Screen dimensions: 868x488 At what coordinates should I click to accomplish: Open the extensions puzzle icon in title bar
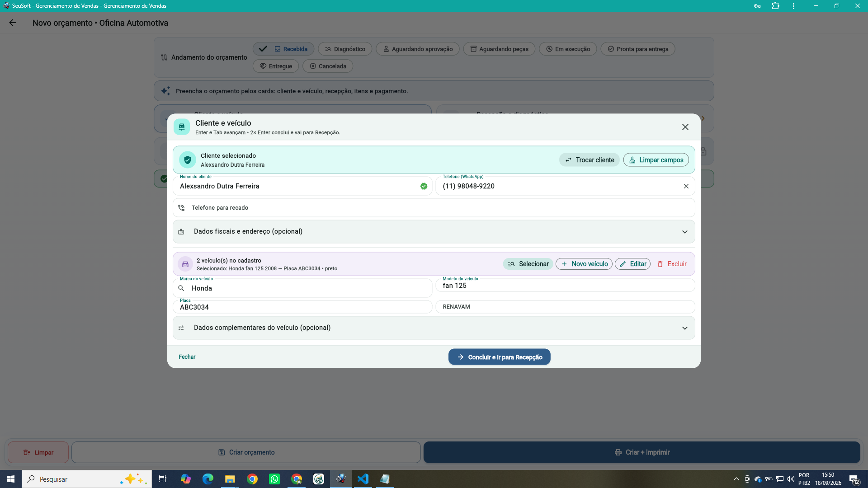(x=776, y=6)
